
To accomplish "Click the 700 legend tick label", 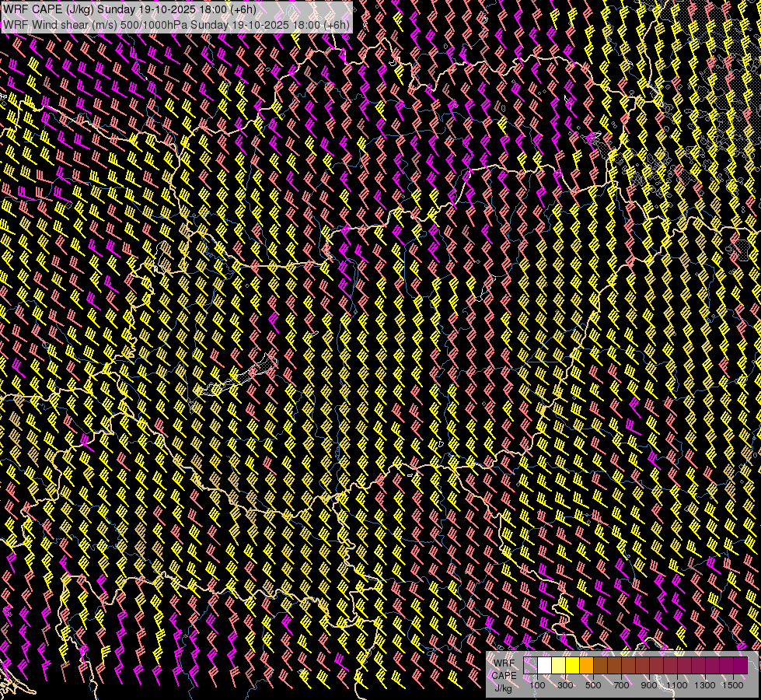I will (621, 685).
